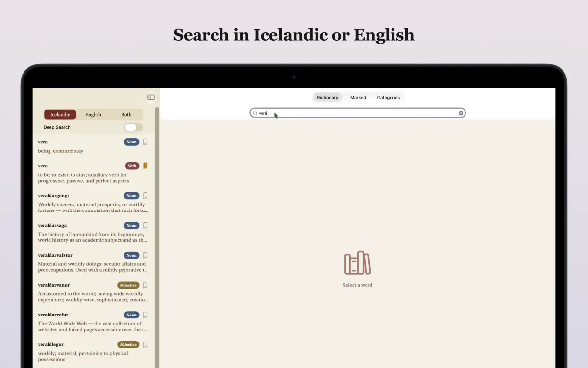Bookmark the word veraldargengi
The image size is (588, 368).
(x=146, y=196)
